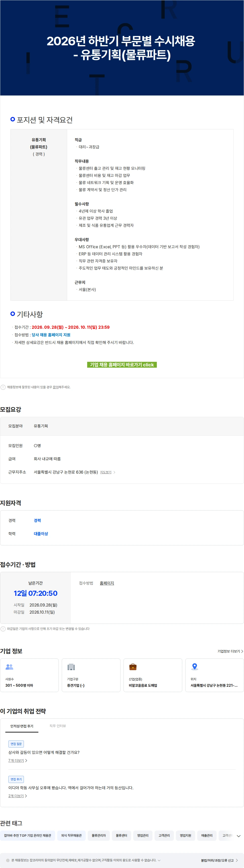The image size is (244, 868).
Task: Open the 문의 link for wrong job info
Action: pyautogui.click(x=55, y=387)
